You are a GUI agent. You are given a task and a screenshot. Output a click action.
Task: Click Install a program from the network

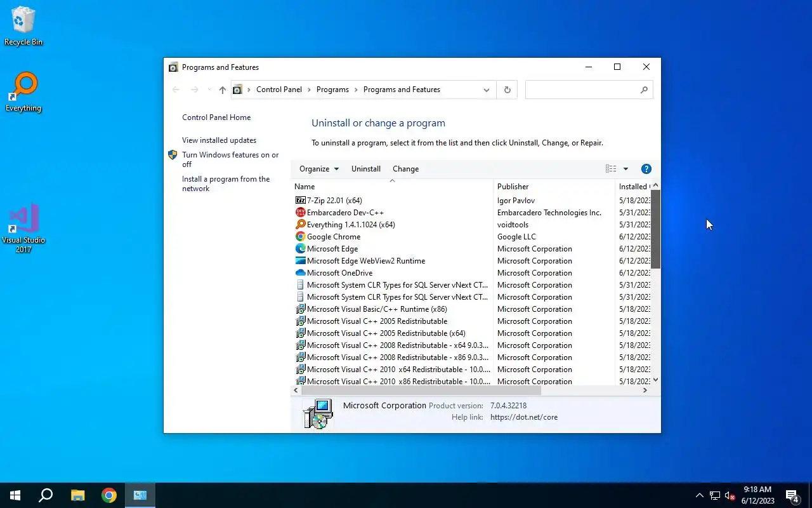(x=226, y=184)
